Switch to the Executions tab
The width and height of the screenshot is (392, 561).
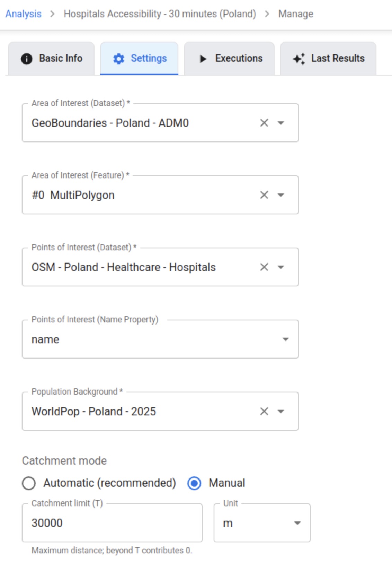(x=229, y=59)
